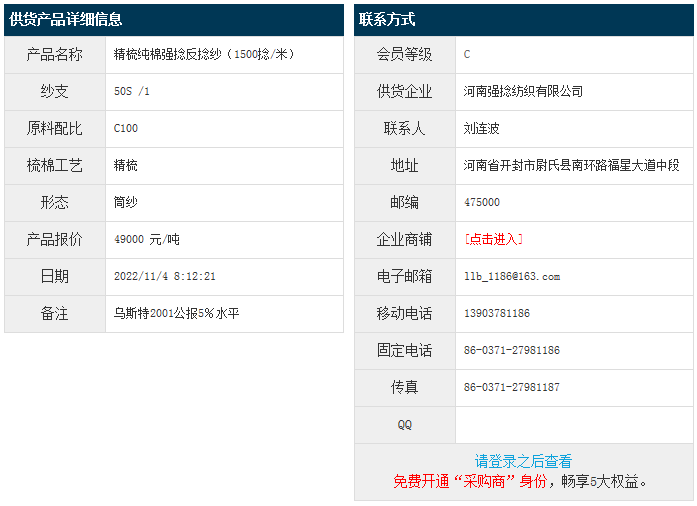
Task: Select the mobile number 13903781186
Action: pos(497,313)
